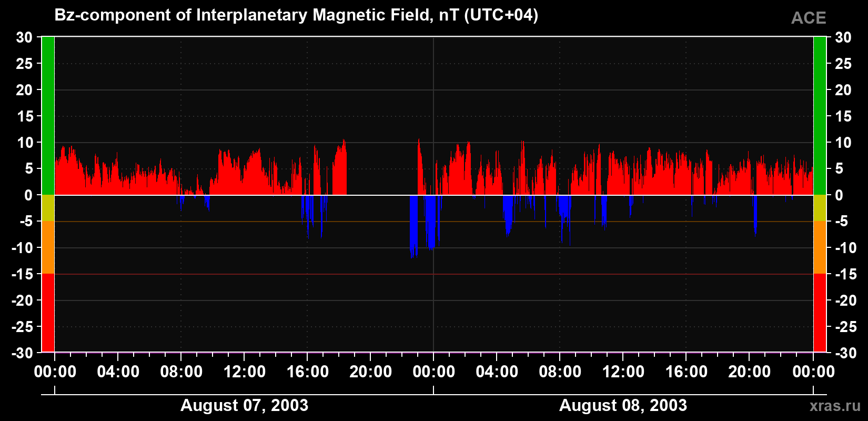This screenshot has width=868, height=421.
Task: Click the -30 label on left axis
Action: point(22,353)
